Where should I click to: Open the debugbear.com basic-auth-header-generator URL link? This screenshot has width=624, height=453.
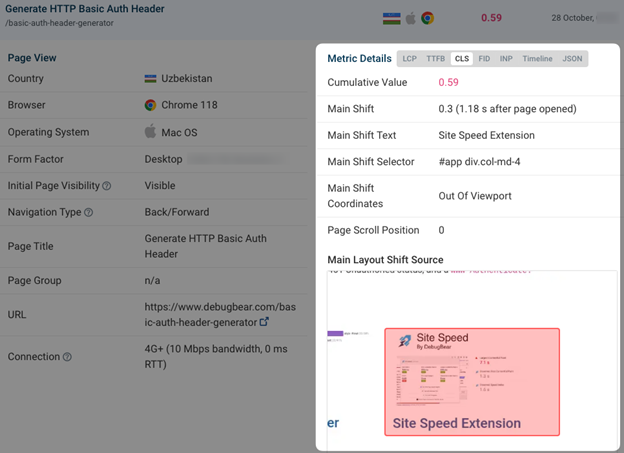pos(220,314)
